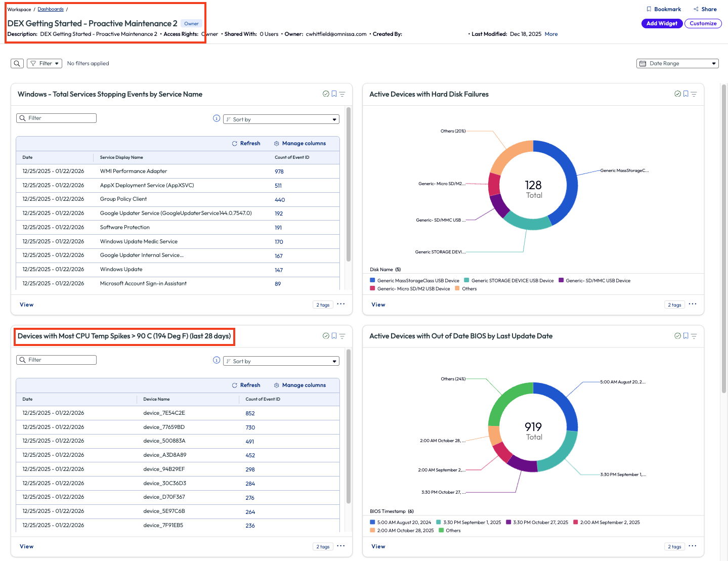Bookmark the Hard Disk Failures widget
728x561 pixels.
(x=686, y=94)
